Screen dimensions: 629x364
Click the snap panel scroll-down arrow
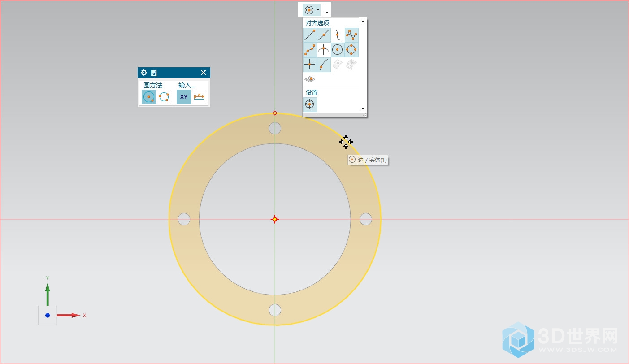point(363,108)
